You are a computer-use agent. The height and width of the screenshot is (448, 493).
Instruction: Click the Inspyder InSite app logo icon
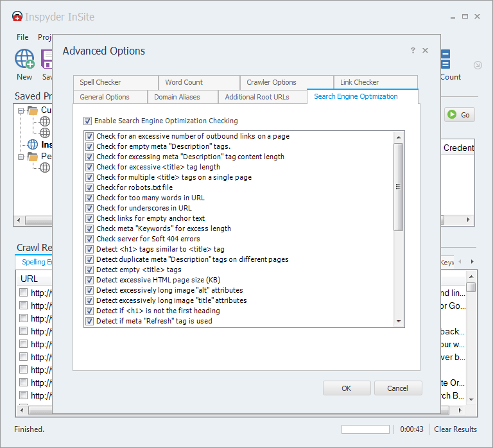pyautogui.click(x=17, y=16)
